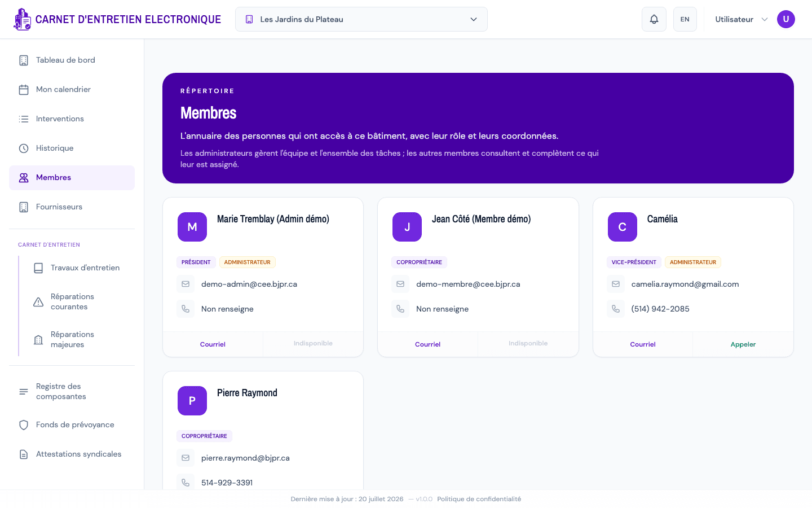812x508 pixels.
Task: Open Politique de confidentialité link
Action: (x=479, y=499)
